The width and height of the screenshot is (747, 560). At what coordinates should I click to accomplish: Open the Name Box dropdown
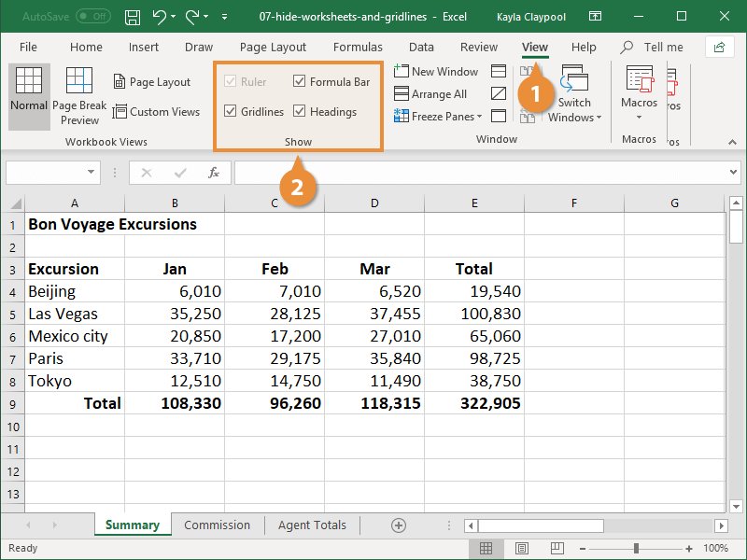click(x=91, y=172)
